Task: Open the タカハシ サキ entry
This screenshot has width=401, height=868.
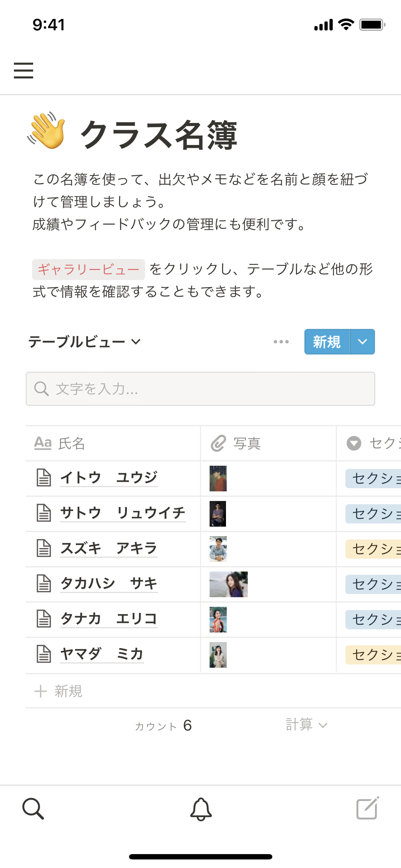Action: point(109,584)
